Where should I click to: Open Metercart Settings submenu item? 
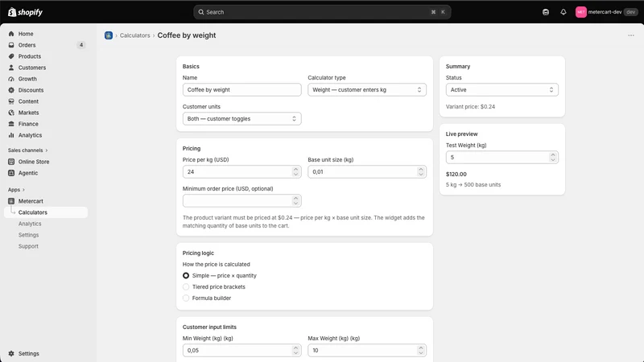(28, 235)
